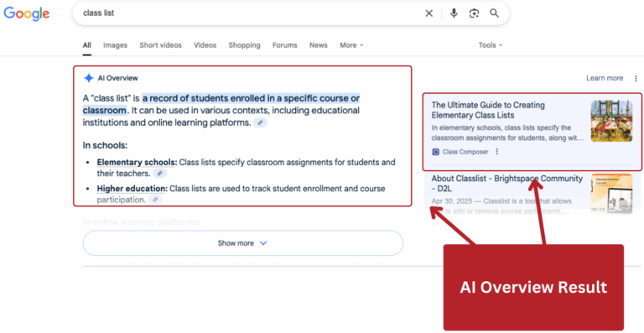This screenshot has width=644, height=333.
Task: Open About Classlist - Brightspace Community result
Action: [x=506, y=184]
